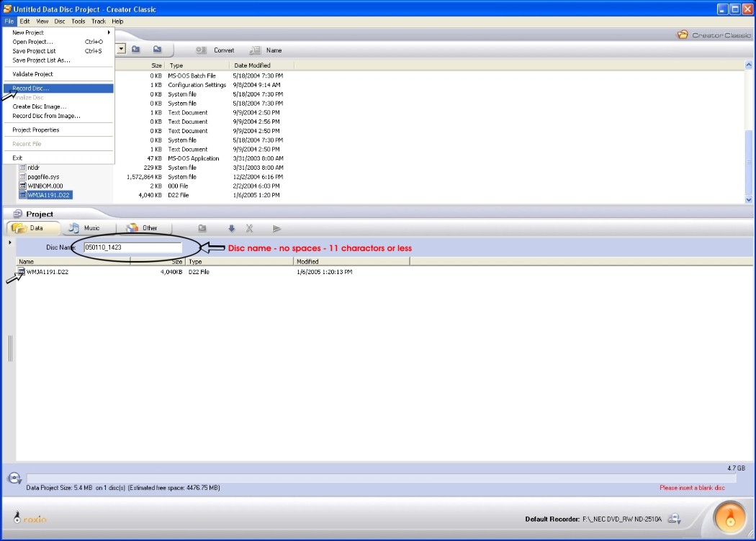This screenshot has height=541, width=756.
Task: Click the Convert button label
Action: tap(224, 50)
